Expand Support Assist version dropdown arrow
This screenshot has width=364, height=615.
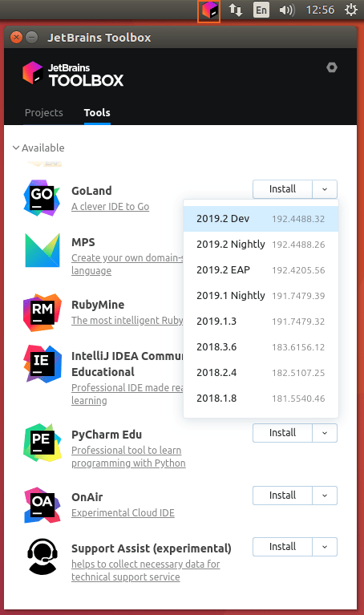coord(325,547)
